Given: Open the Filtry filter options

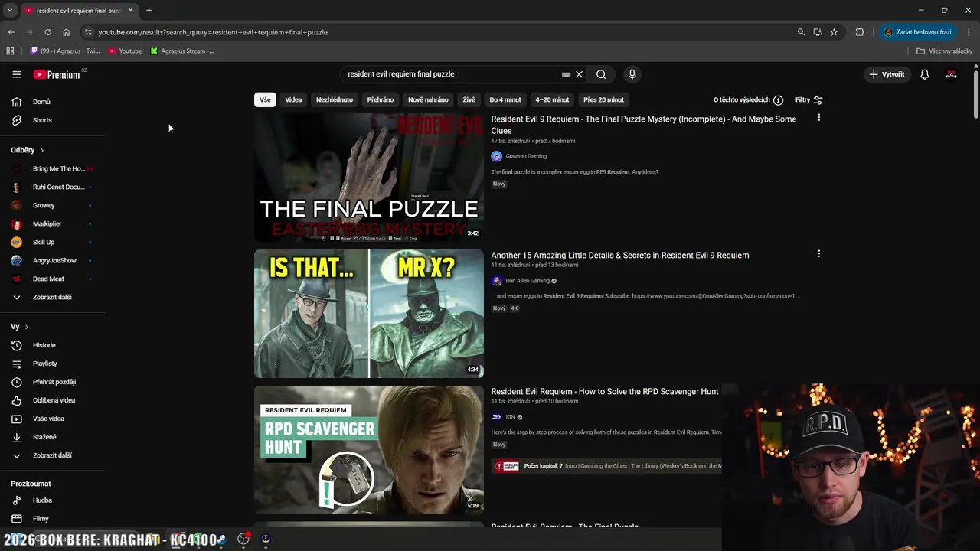Looking at the screenshot, I should click(808, 100).
